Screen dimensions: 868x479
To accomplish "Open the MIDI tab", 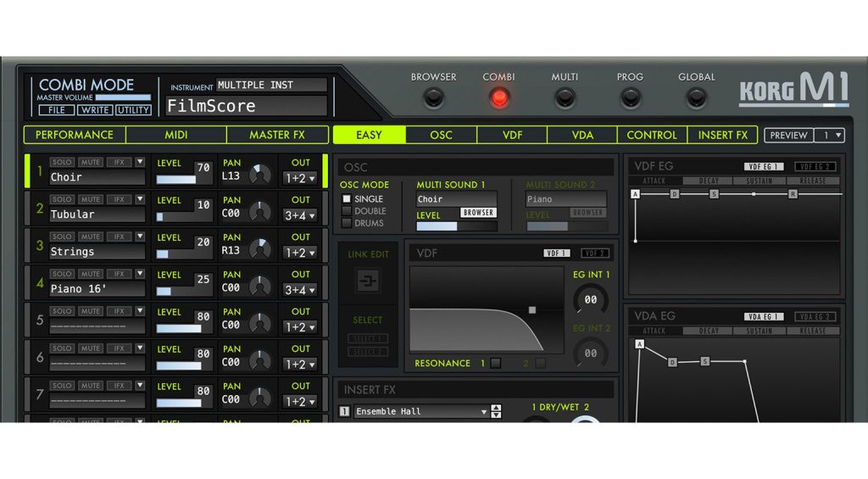I will [x=176, y=135].
